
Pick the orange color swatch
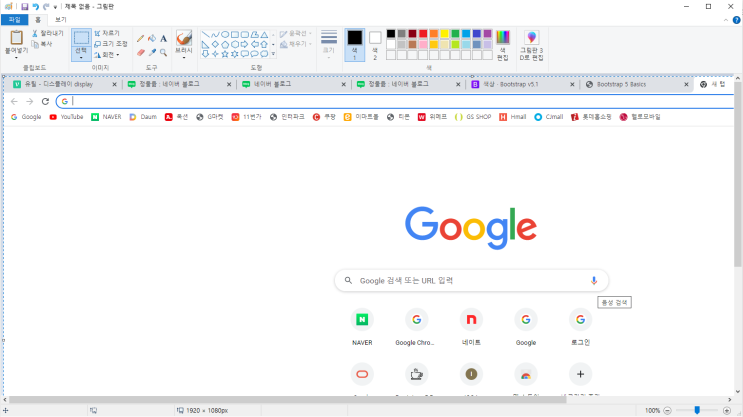[x=434, y=33]
